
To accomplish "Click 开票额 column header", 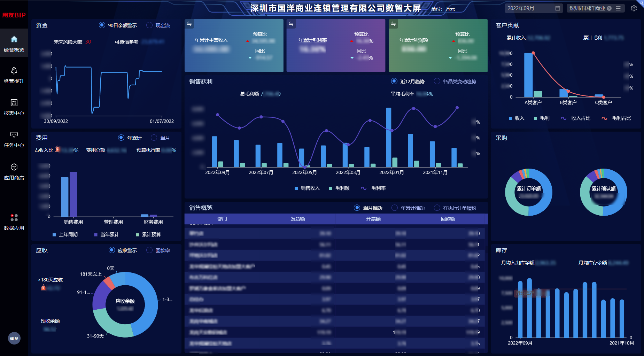I will coord(373,219).
